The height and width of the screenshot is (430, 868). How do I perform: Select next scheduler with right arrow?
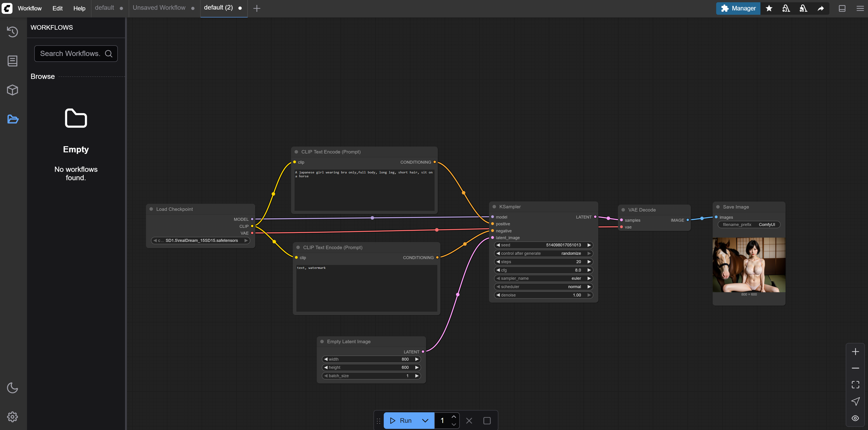point(589,287)
